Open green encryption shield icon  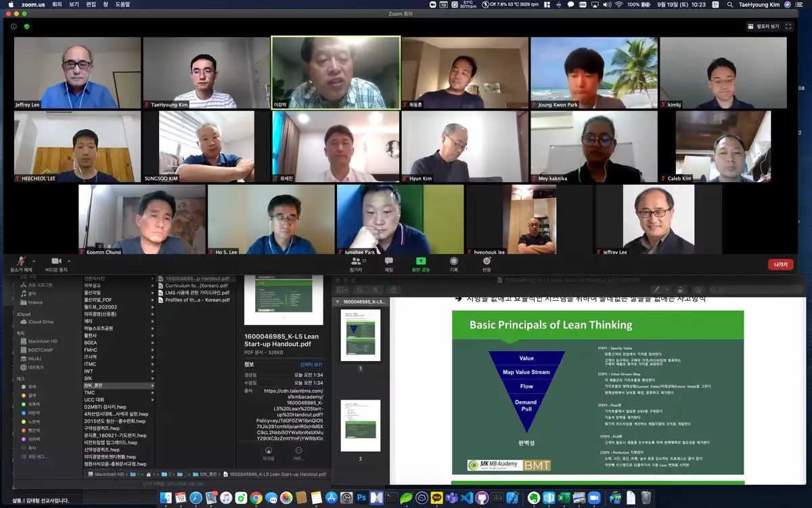(27, 26)
